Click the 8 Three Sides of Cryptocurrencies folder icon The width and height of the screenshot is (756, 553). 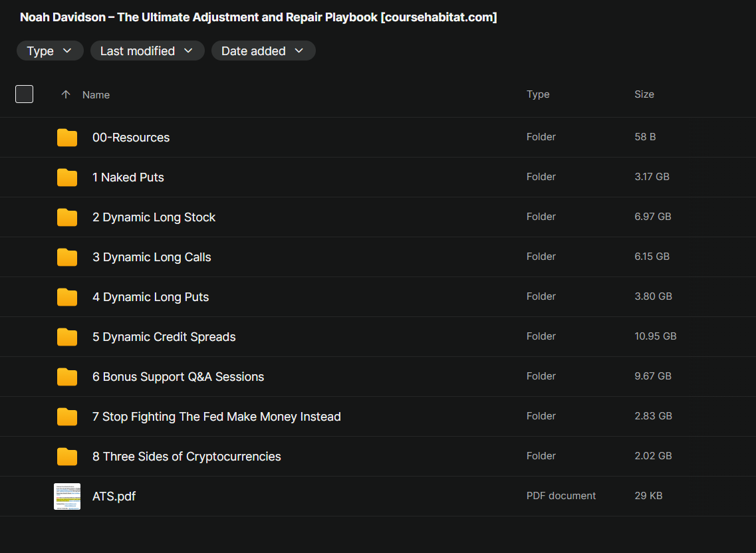coord(66,457)
